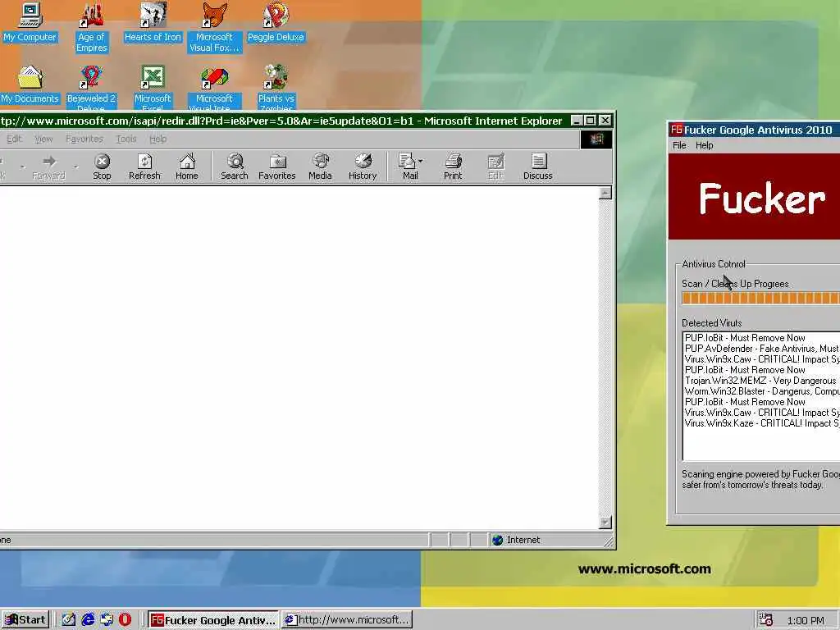This screenshot has width=840, height=630.
Task: Click the Fucker Google Antivirus 2010 title bar
Action: click(x=756, y=130)
